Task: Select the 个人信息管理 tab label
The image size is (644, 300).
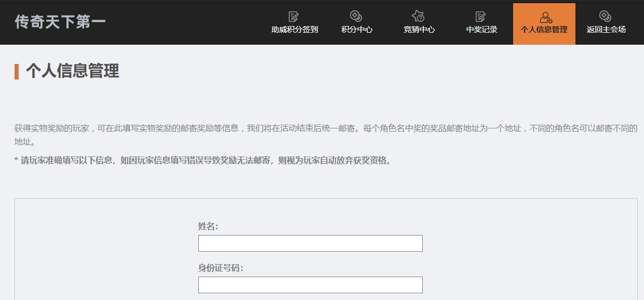Action: tap(544, 30)
